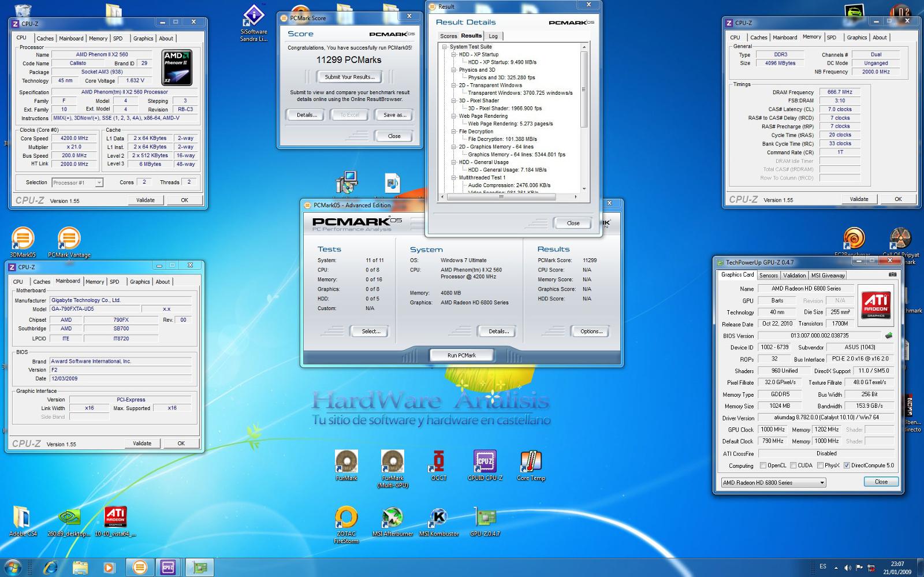Click Validate in the top-left CPU-Z window
Image resolution: width=924 pixels, height=577 pixels.
pyautogui.click(x=146, y=200)
